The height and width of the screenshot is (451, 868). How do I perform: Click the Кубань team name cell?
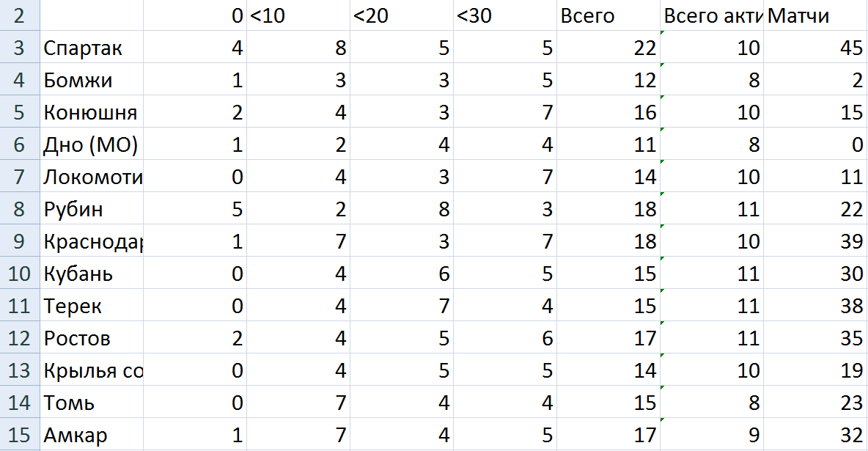pos(92,274)
